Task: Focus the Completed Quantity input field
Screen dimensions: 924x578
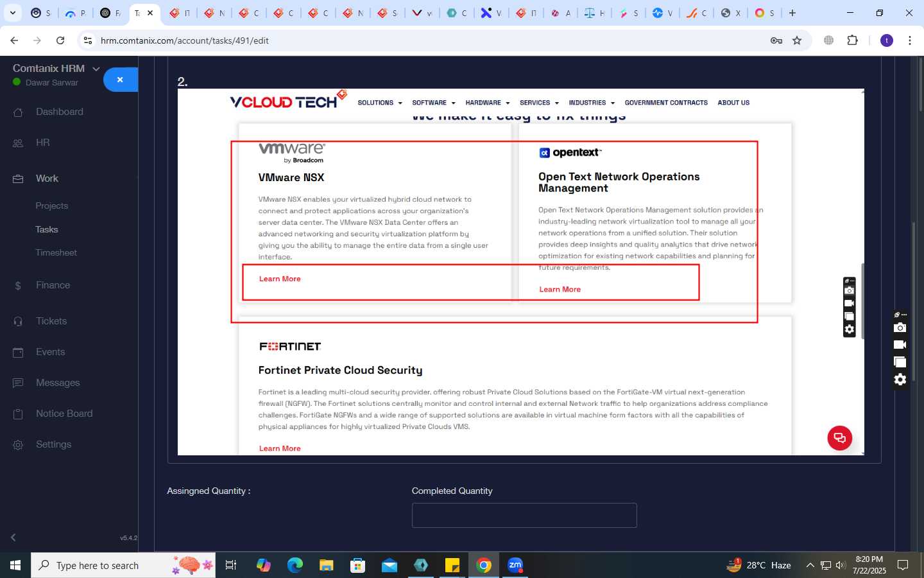Action: (524, 515)
